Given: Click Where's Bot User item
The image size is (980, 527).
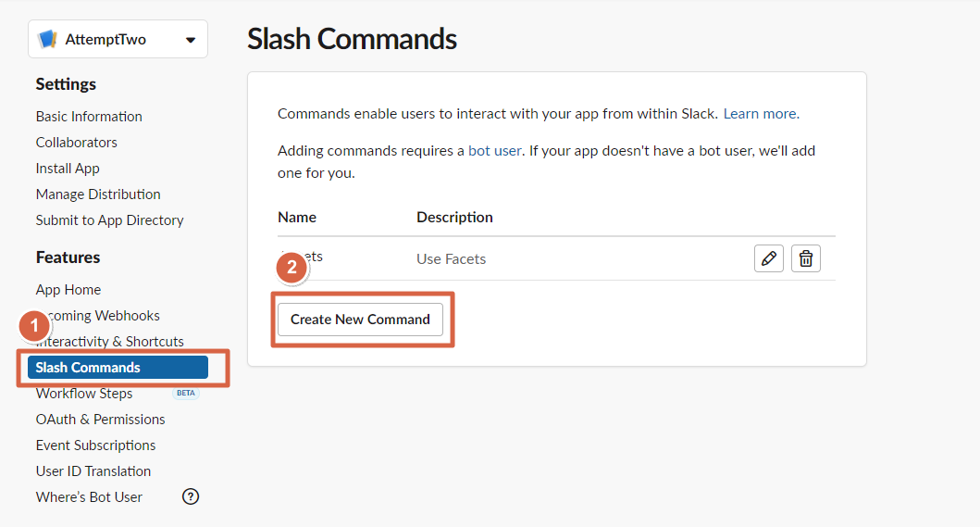Looking at the screenshot, I should pyautogui.click(x=89, y=497).
